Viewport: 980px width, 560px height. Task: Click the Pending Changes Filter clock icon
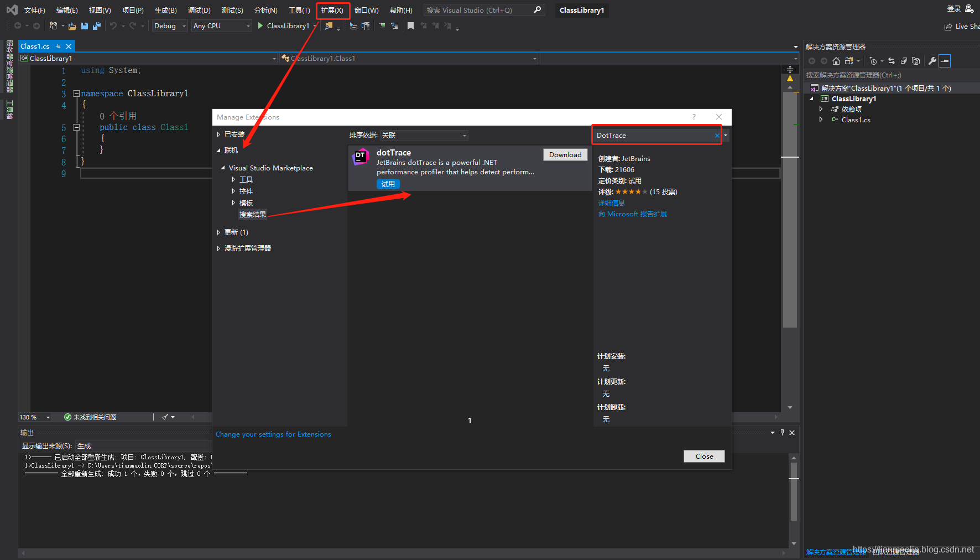pos(873,61)
